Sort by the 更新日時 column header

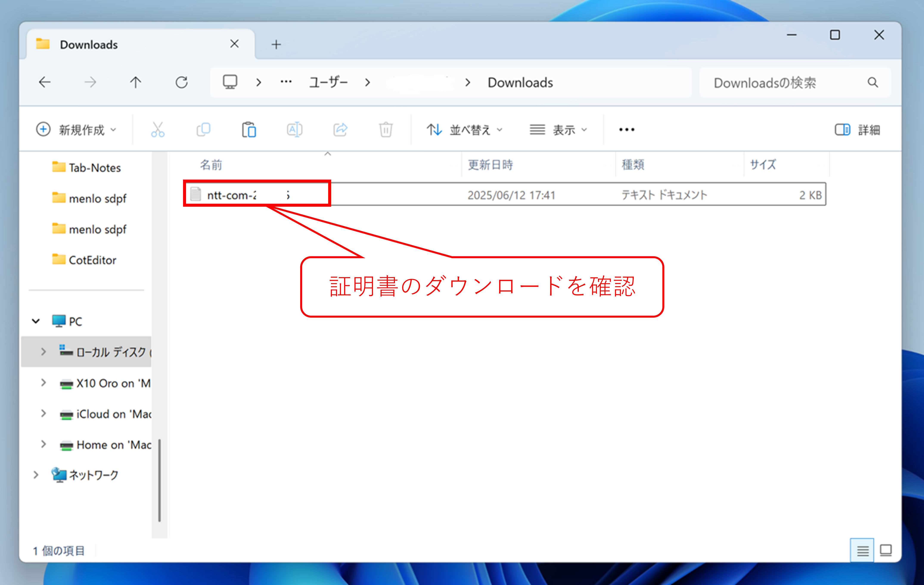490,164
